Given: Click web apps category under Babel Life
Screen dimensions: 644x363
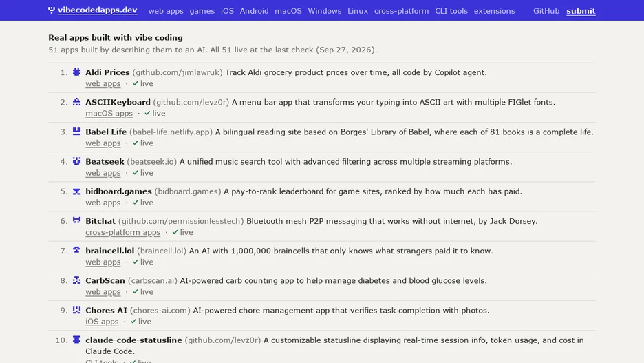Looking at the screenshot, I should 103,143.
